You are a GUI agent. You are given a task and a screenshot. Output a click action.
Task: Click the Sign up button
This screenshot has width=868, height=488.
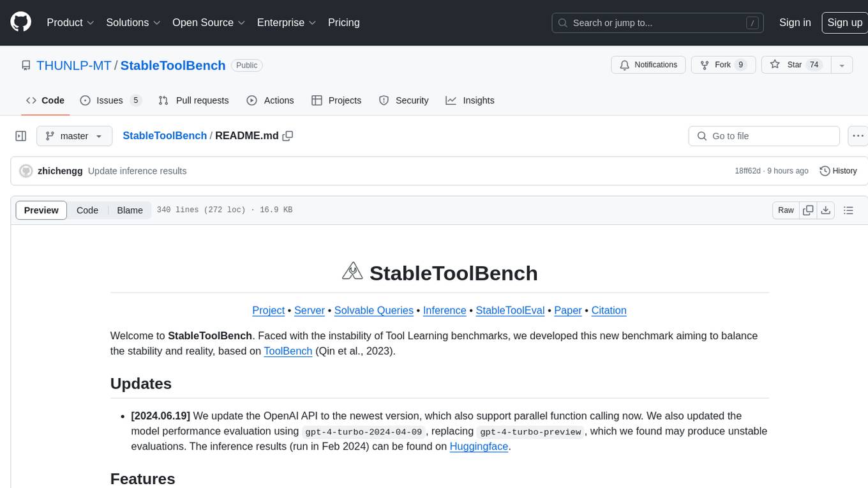click(x=844, y=23)
